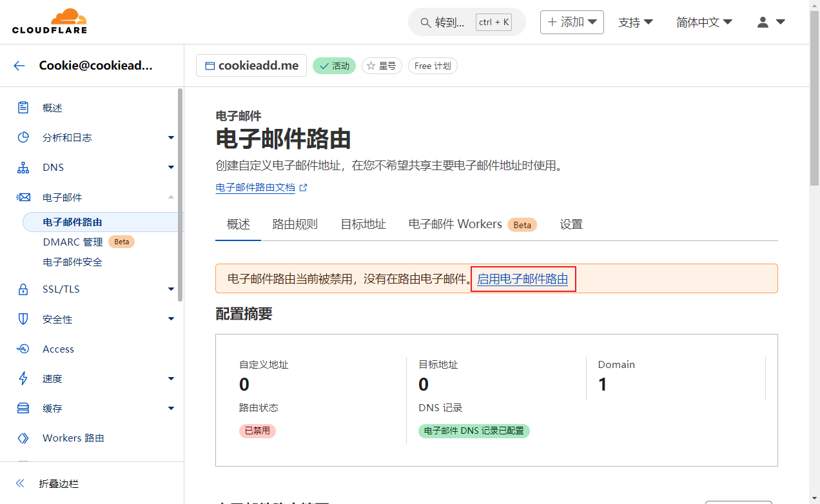This screenshot has height=504, width=820.
Task: Click the back arrow beside account name
Action: coord(19,65)
